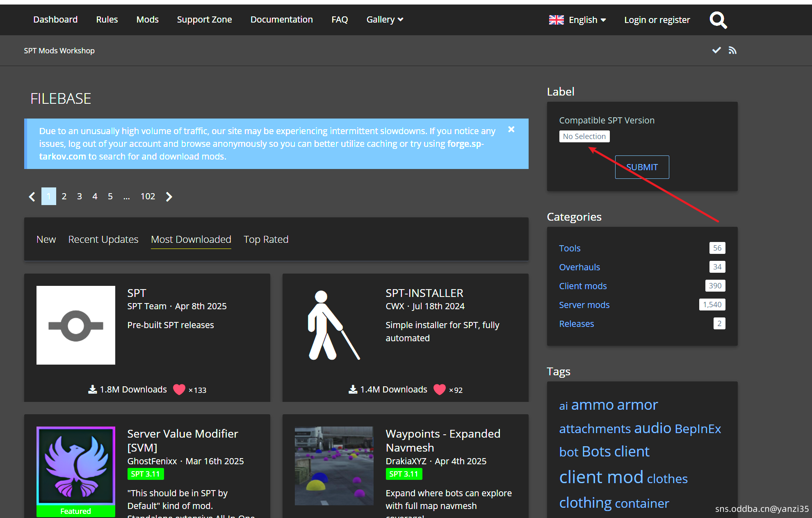Image resolution: width=812 pixels, height=518 pixels.
Task: Go to page 5
Action: (x=110, y=196)
